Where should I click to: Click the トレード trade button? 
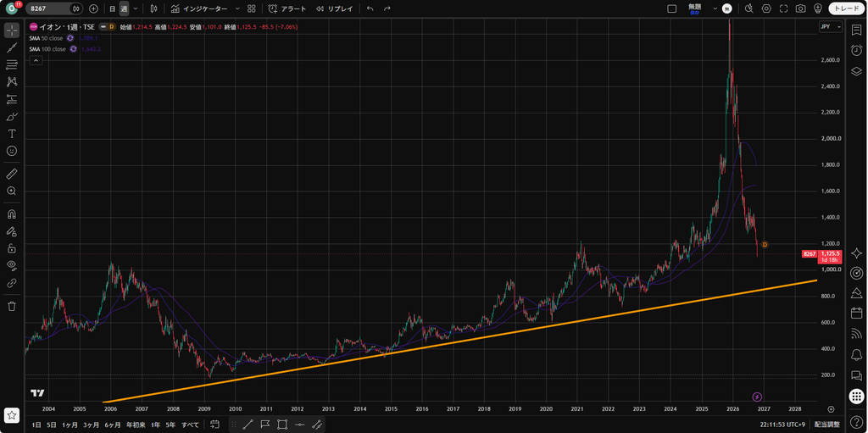coord(847,8)
